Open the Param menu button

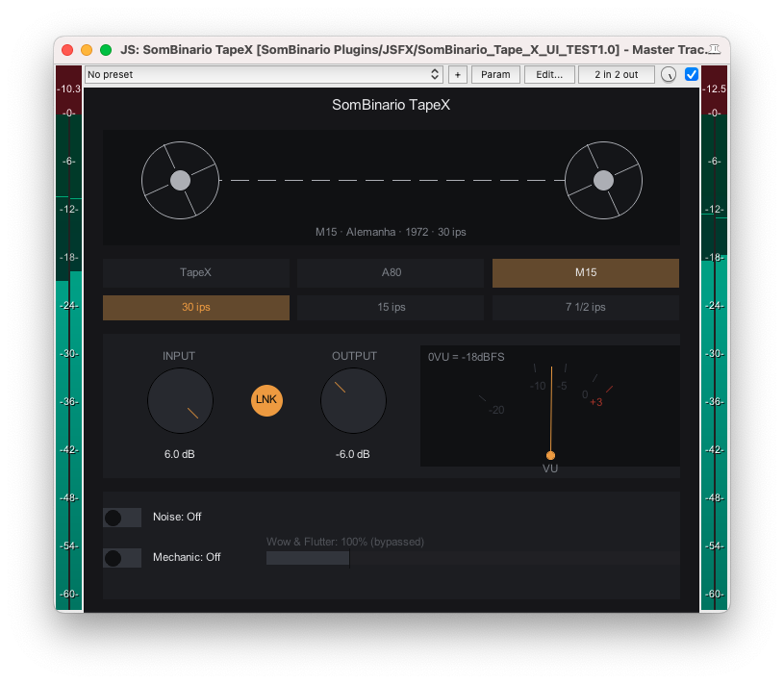(495, 74)
